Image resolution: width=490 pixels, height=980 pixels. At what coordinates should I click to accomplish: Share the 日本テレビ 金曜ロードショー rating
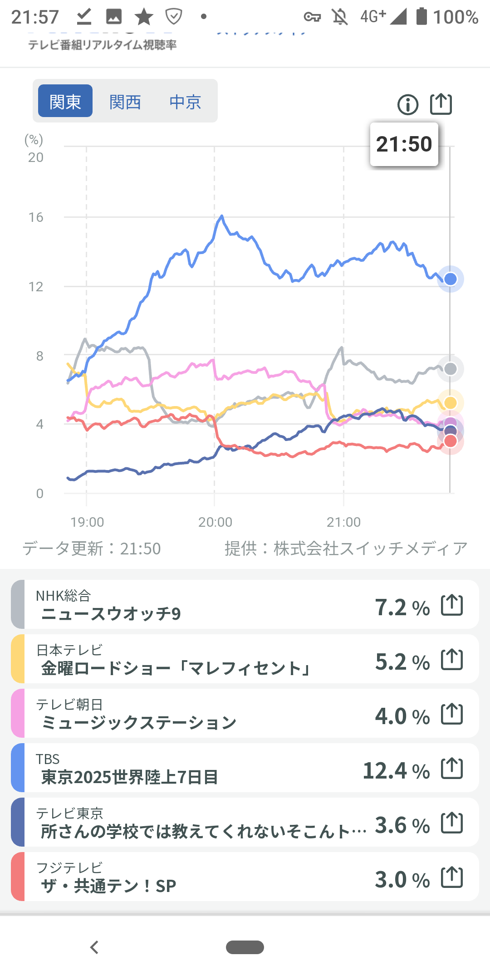(x=452, y=660)
